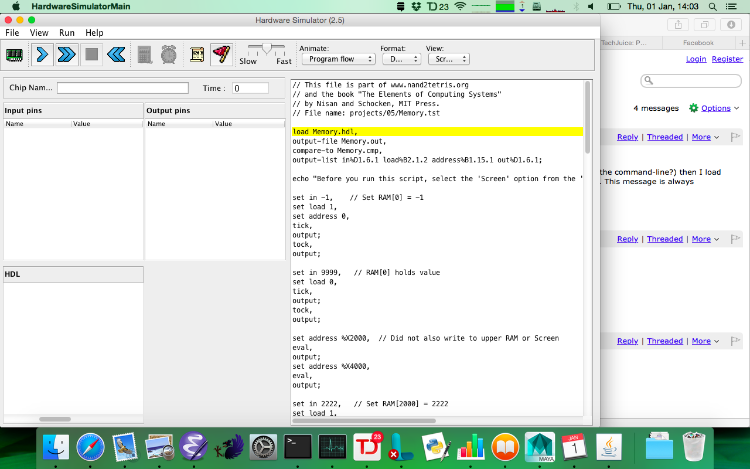Click the Chip Name text field

point(122,88)
